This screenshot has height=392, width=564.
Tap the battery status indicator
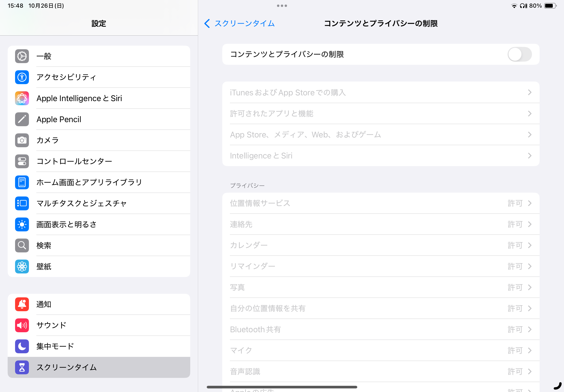(x=550, y=6)
